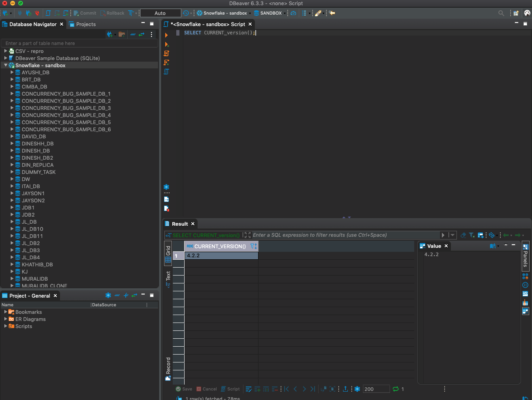Click the max rows field showing 200
Screen dimensions: 532x400
coord(376,389)
